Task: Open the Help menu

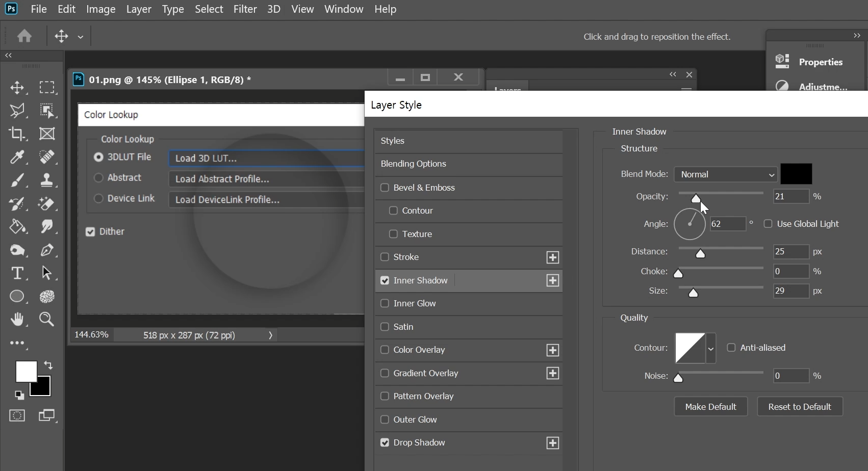Action: click(x=385, y=9)
